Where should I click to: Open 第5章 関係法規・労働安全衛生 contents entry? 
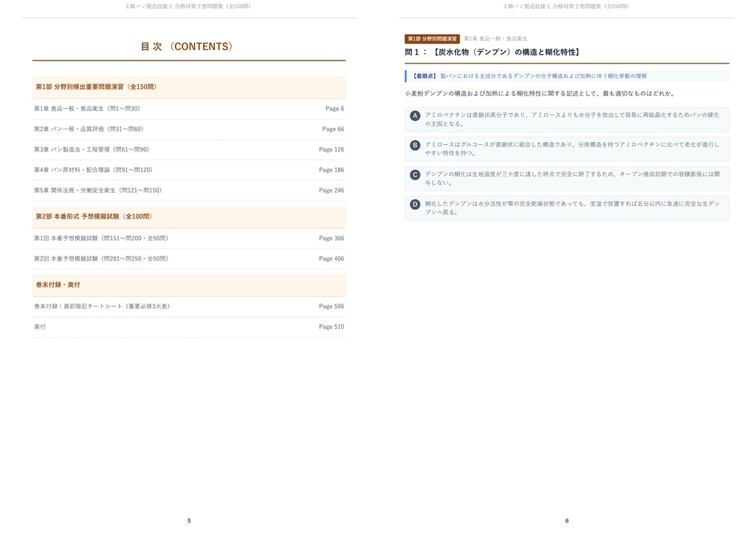[189, 190]
